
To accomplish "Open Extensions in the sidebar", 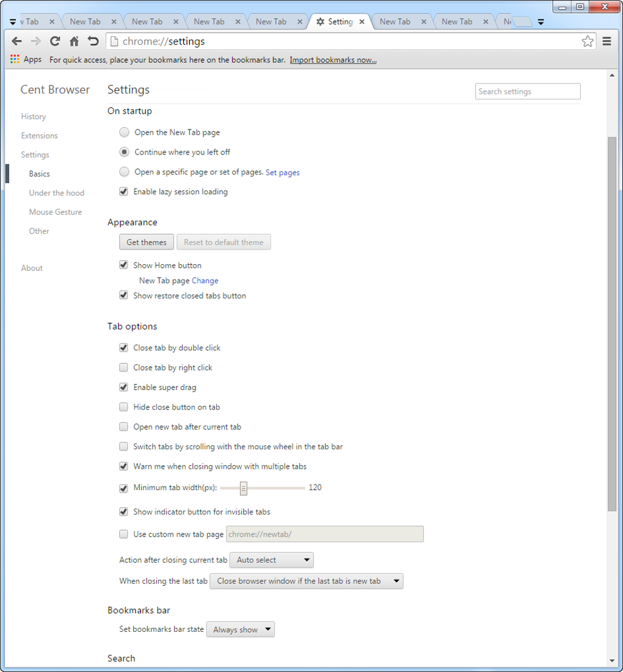I will point(40,136).
